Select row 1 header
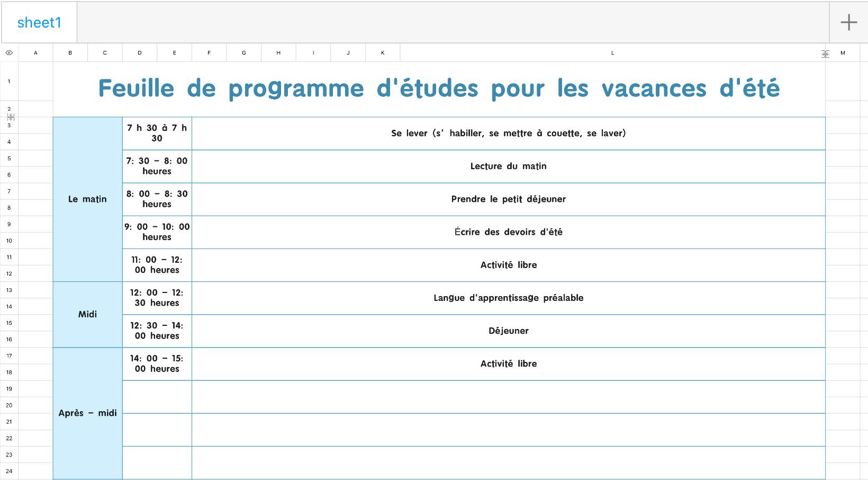868x480 pixels. [9, 82]
